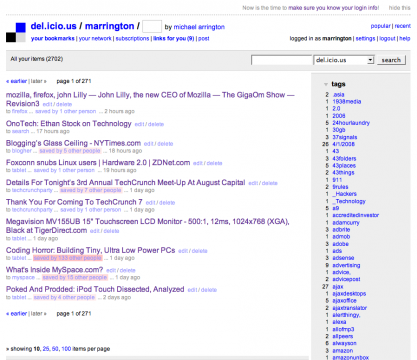Select the advertising tag in sidebar

pos(346,266)
